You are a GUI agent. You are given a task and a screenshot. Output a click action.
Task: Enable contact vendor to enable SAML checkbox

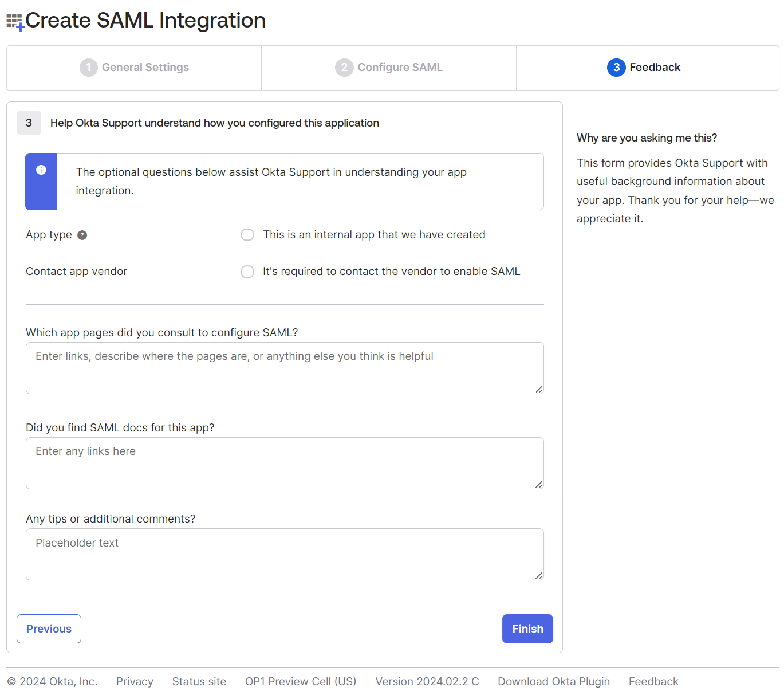tap(247, 272)
